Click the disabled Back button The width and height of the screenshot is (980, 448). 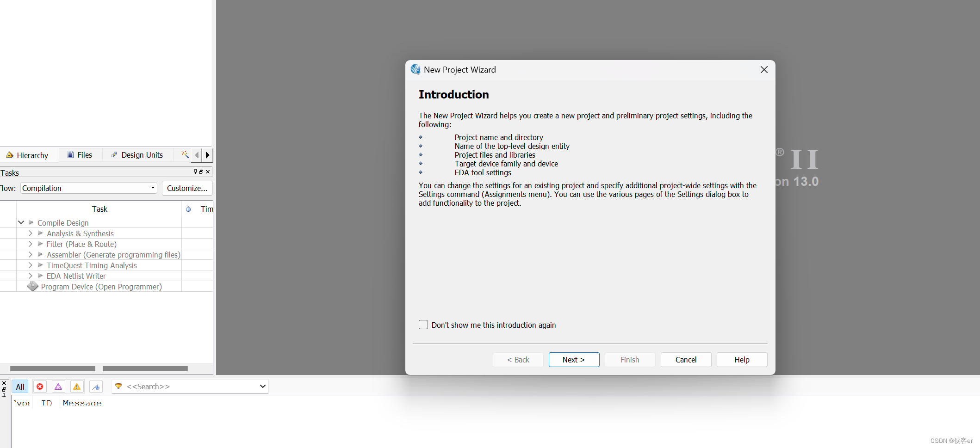[518, 360]
